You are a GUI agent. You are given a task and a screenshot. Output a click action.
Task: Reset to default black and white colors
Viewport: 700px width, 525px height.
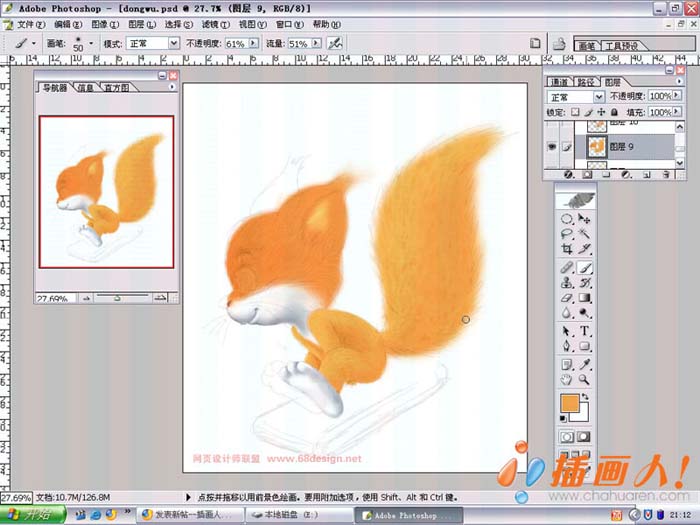pyautogui.click(x=563, y=418)
